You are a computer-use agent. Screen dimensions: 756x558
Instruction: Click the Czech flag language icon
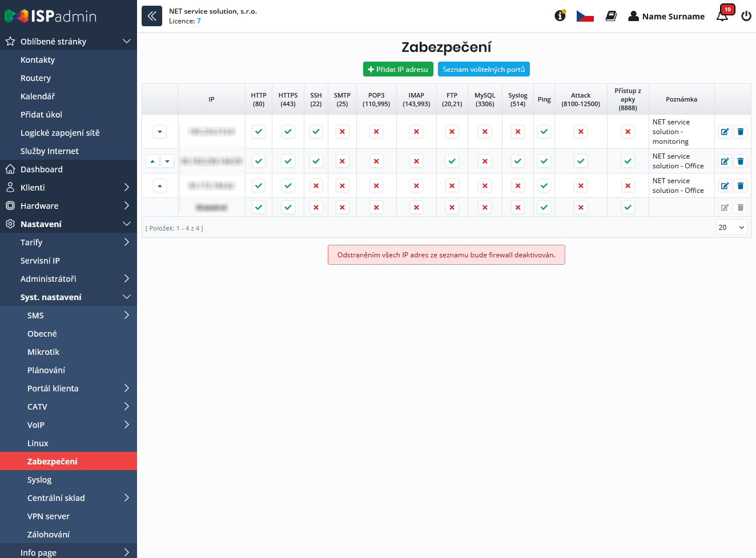coord(585,16)
